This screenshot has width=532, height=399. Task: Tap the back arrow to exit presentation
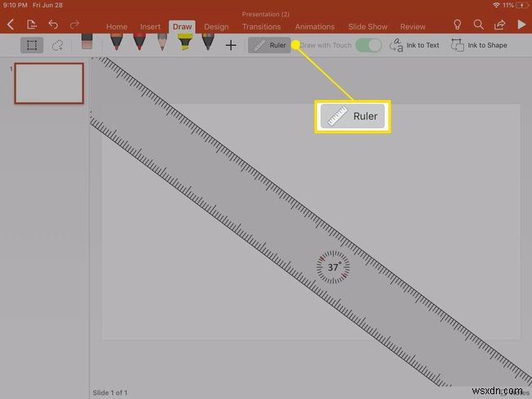(x=11, y=25)
